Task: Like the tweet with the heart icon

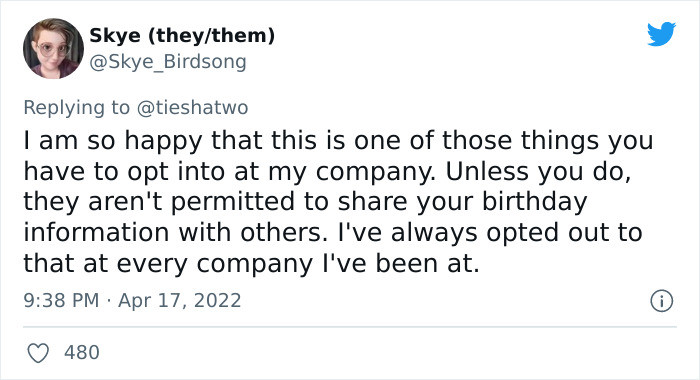Action: click(38, 353)
